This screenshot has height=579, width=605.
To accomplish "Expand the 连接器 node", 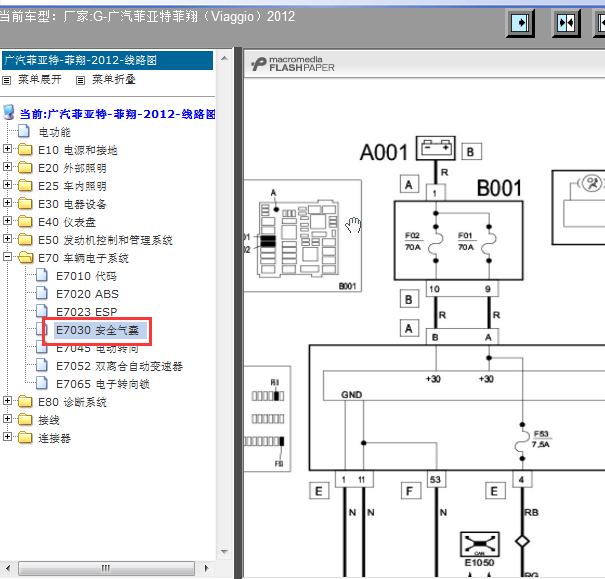I will 7,437.
